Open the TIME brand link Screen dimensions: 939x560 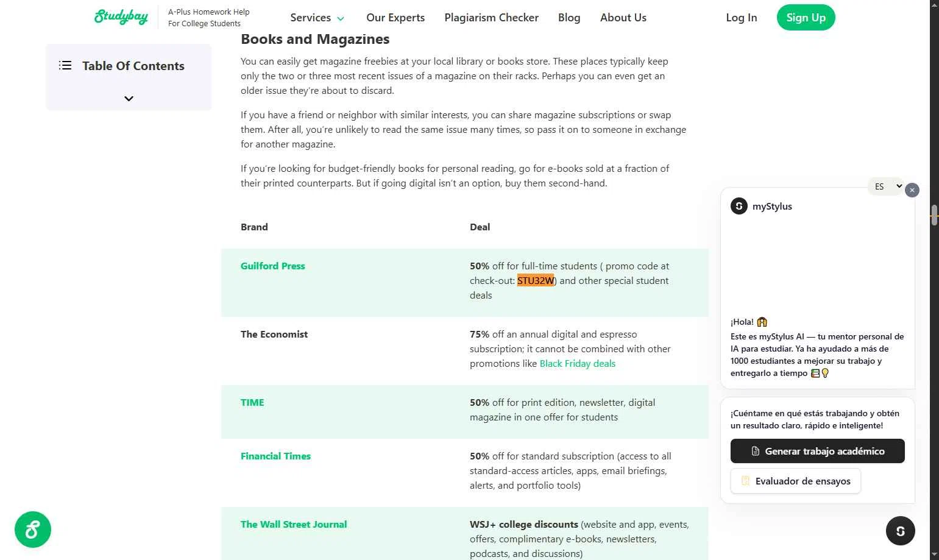click(252, 402)
